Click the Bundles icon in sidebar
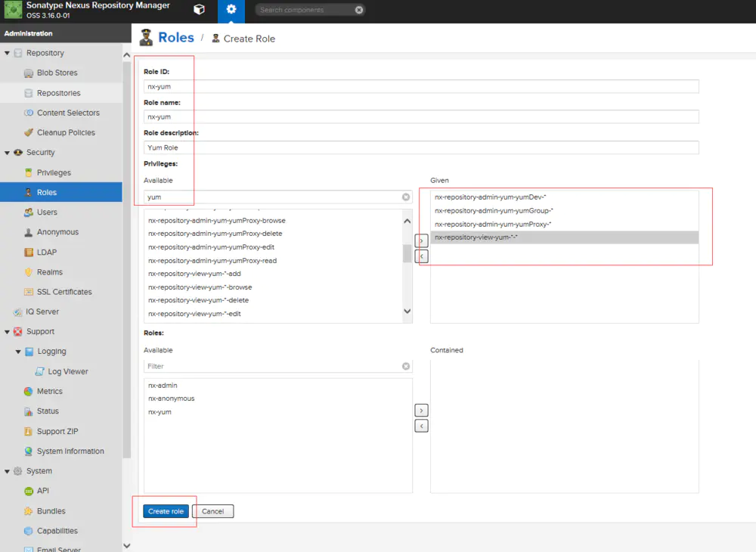756x552 pixels. click(29, 511)
